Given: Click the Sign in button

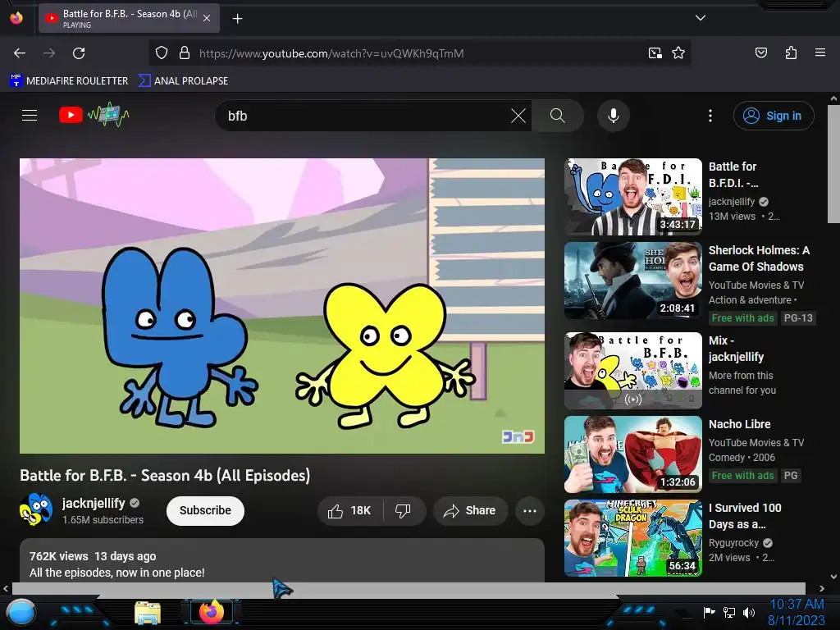Looking at the screenshot, I should [774, 116].
